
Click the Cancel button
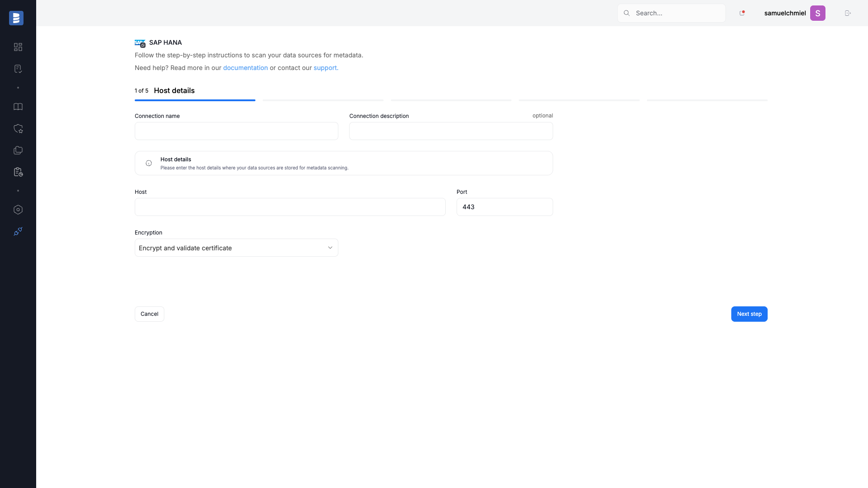pyautogui.click(x=149, y=314)
